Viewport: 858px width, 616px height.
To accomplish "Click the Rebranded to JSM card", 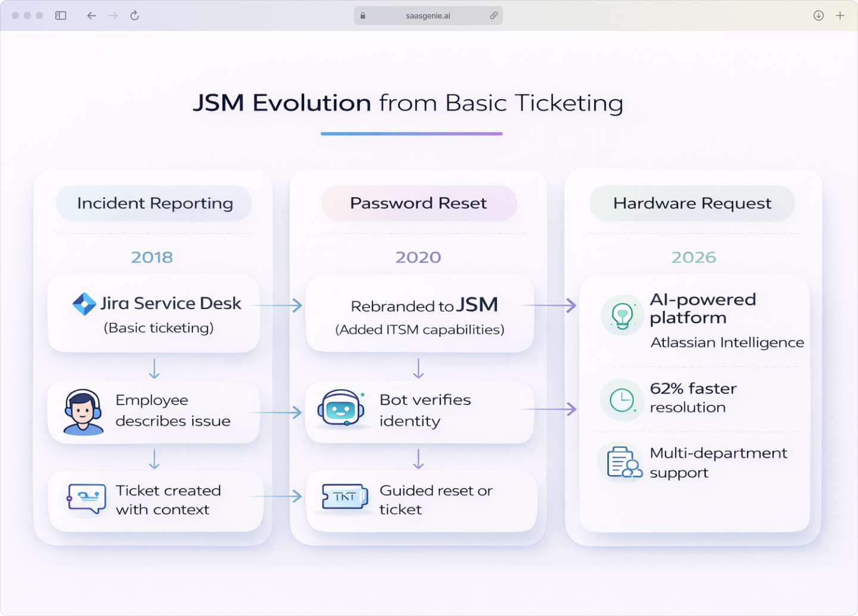I will coord(419,313).
